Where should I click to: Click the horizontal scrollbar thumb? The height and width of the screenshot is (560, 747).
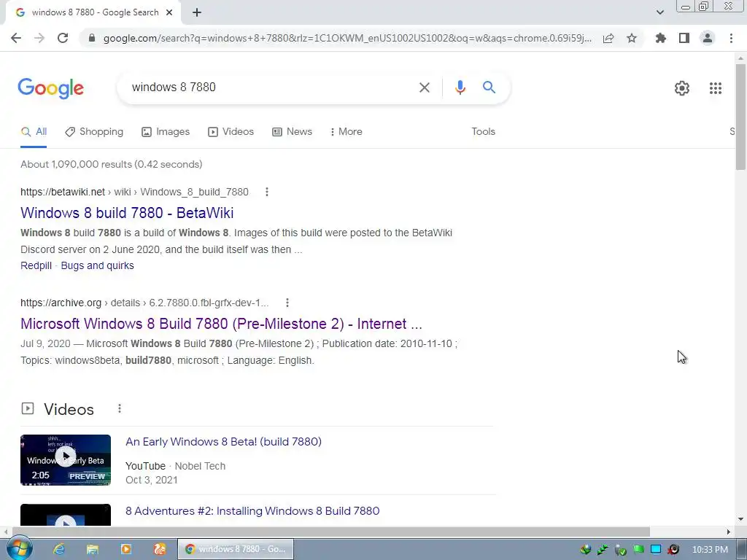pyautogui.click(x=331, y=532)
